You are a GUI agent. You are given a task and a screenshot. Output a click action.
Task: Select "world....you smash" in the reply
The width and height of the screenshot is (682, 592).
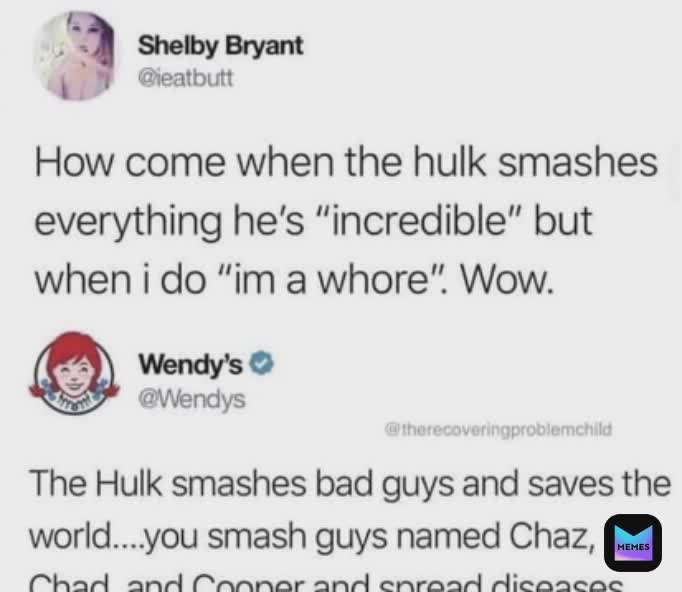[x=167, y=536]
